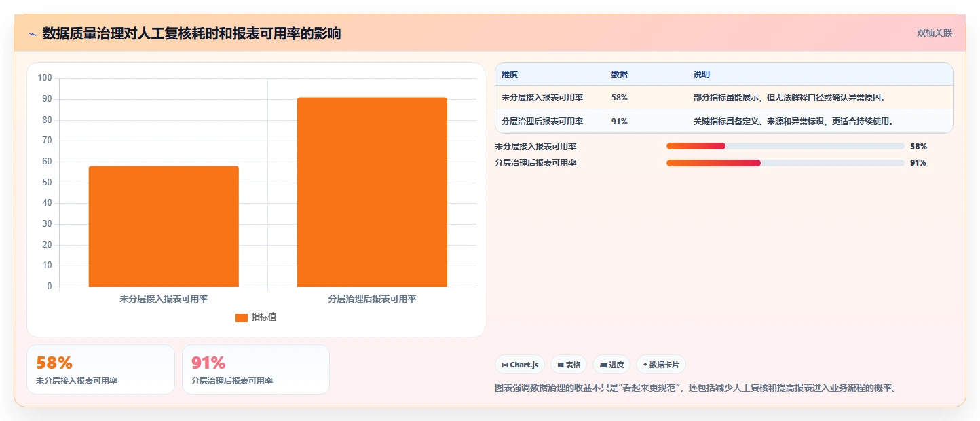Click the orange legend swatch for 指标值
This screenshot has height=421, width=980.
click(x=242, y=317)
